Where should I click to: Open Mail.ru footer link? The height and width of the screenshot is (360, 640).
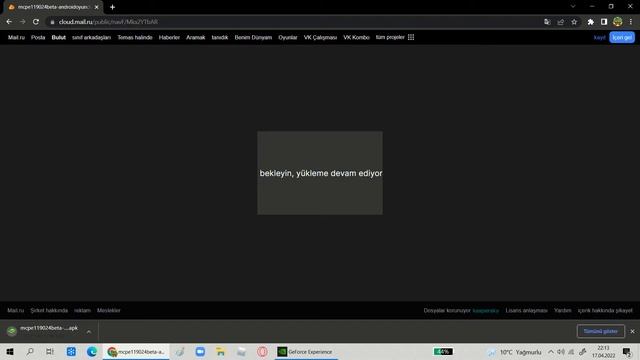16,310
